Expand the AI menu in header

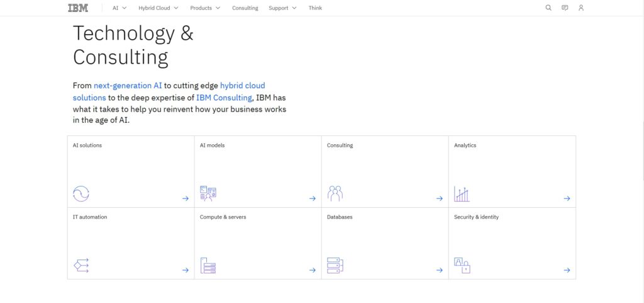[x=119, y=8]
